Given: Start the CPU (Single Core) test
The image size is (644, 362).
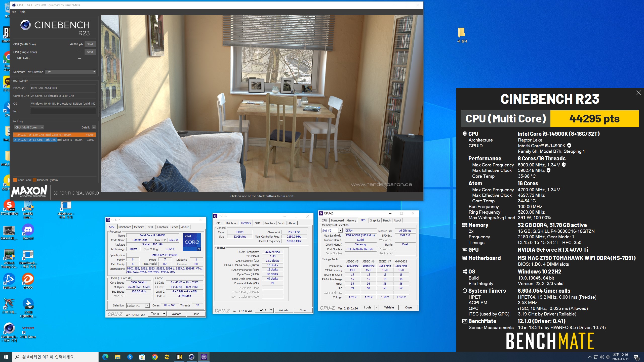Looking at the screenshot, I should [x=90, y=52].
